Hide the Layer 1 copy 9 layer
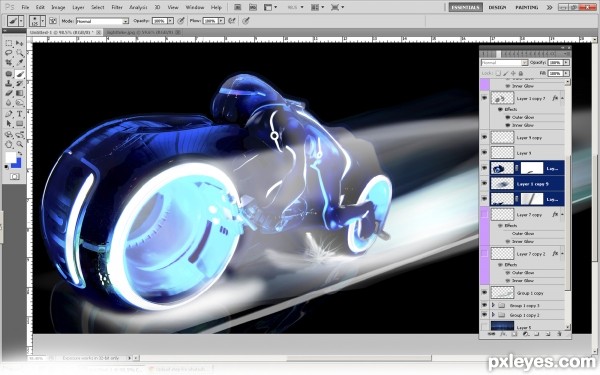Viewport: 600px width, 375px height. pos(484,183)
